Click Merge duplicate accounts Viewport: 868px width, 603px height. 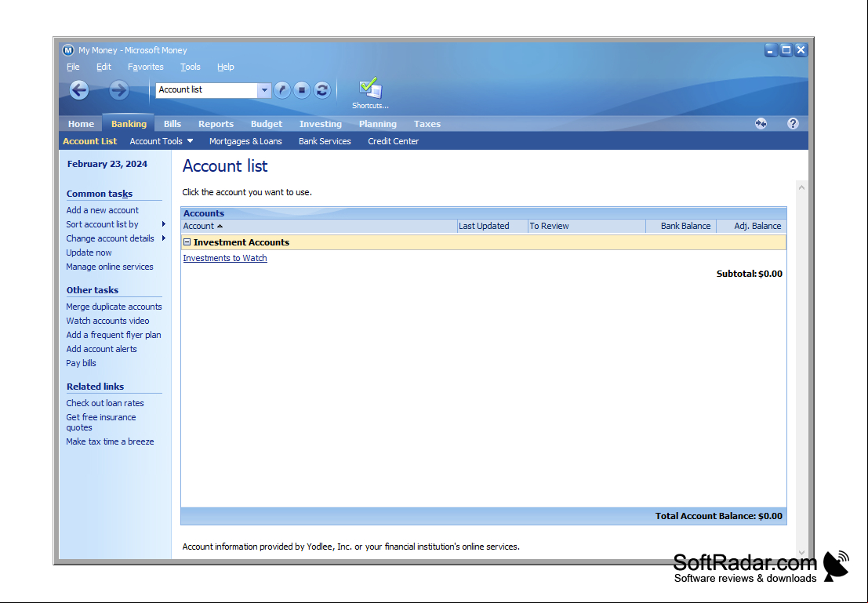pos(114,307)
